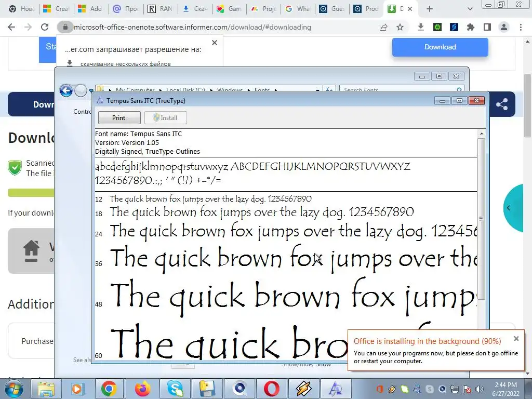Open the tab search dropdown in Chrome
The height and width of the screenshot is (399, 532).
(x=470, y=9)
